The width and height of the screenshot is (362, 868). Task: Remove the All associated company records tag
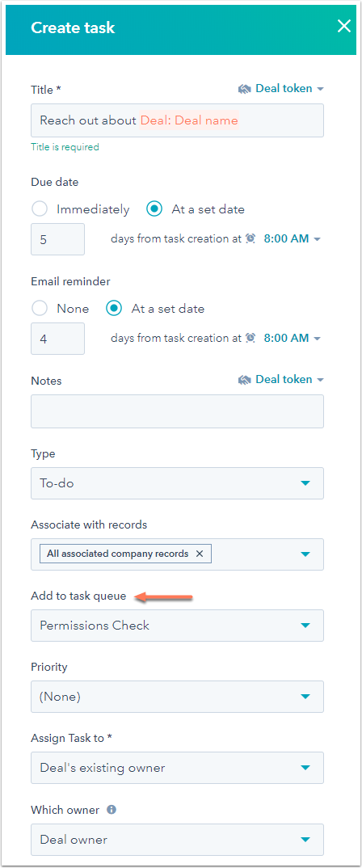[x=200, y=554]
